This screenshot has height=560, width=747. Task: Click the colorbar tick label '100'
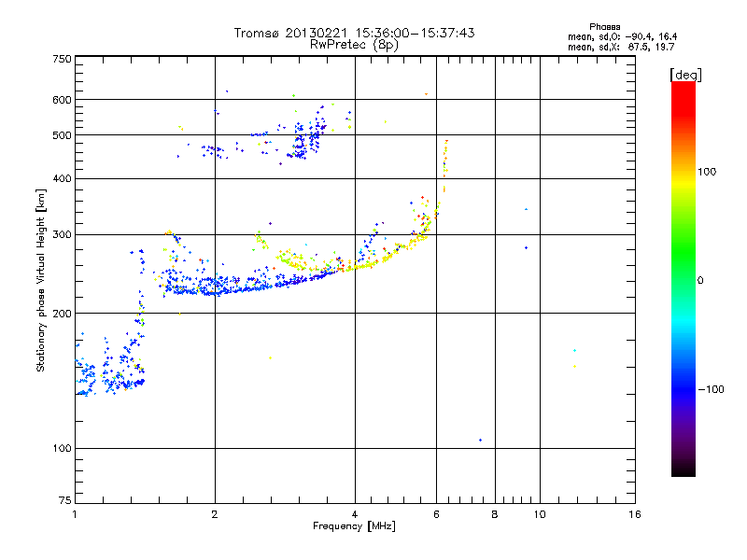tap(707, 172)
